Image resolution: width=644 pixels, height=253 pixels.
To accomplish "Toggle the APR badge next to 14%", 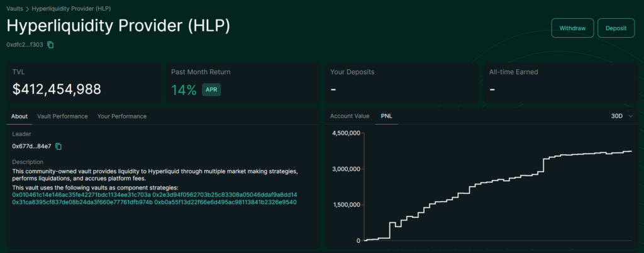I will point(211,89).
